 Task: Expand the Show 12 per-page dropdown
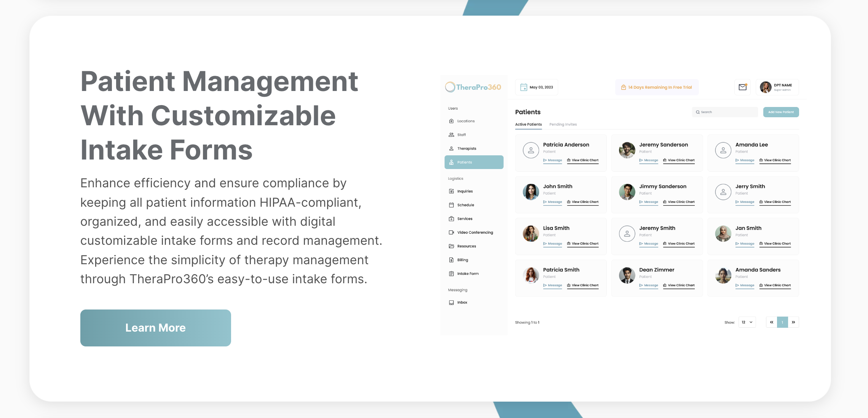pos(747,322)
